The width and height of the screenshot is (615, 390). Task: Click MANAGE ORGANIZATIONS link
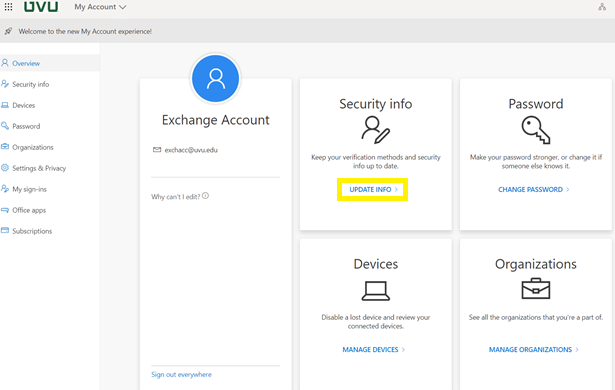click(x=533, y=350)
